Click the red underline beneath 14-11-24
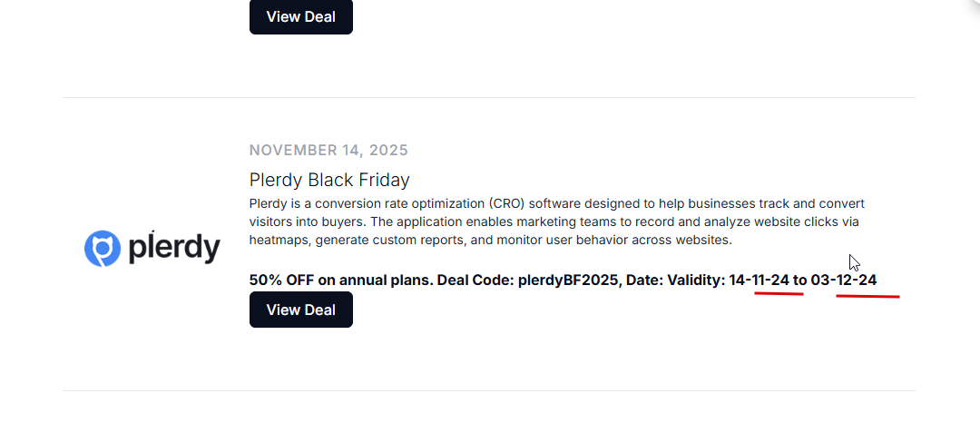This screenshot has height=433, width=980. [x=779, y=293]
